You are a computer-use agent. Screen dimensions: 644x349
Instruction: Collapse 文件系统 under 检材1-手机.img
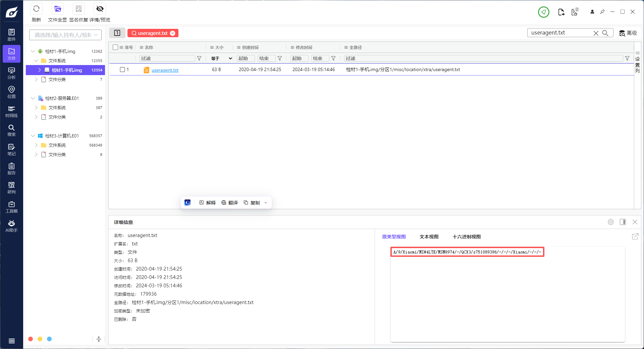coord(36,61)
